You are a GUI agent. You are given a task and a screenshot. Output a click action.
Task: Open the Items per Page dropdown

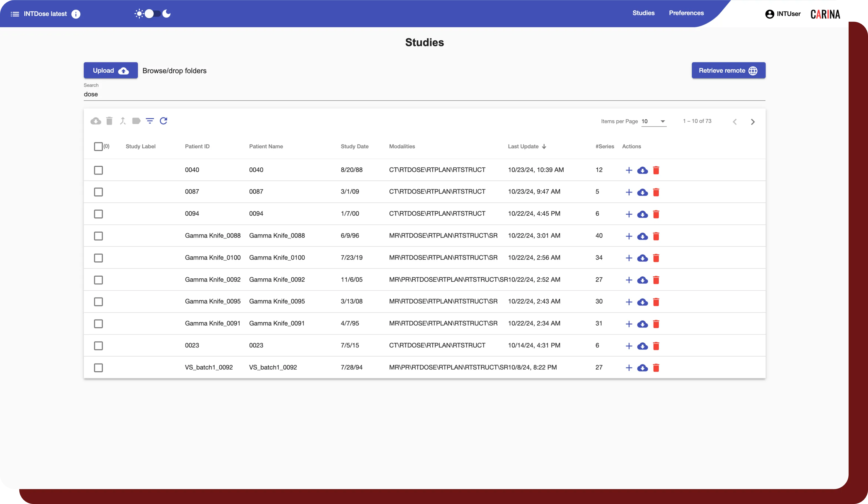(x=653, y=121)
